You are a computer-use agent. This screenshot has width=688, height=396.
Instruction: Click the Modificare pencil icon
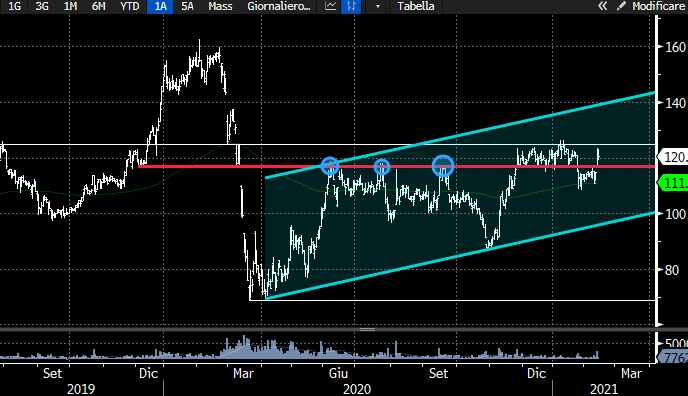(621, 6)
